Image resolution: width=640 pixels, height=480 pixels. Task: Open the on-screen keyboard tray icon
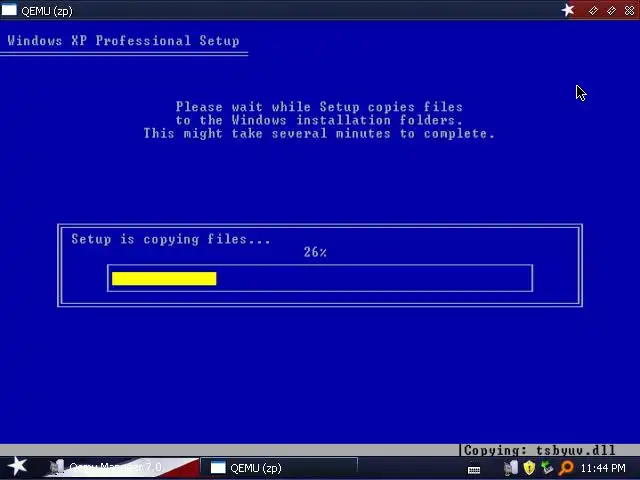[x=474, y=470]
